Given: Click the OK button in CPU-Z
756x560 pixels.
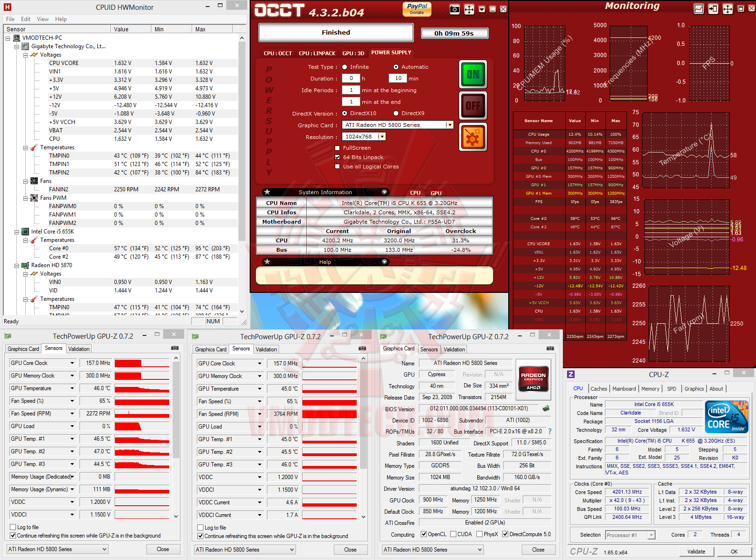Looking at the screenshot, I should (734, 552).
